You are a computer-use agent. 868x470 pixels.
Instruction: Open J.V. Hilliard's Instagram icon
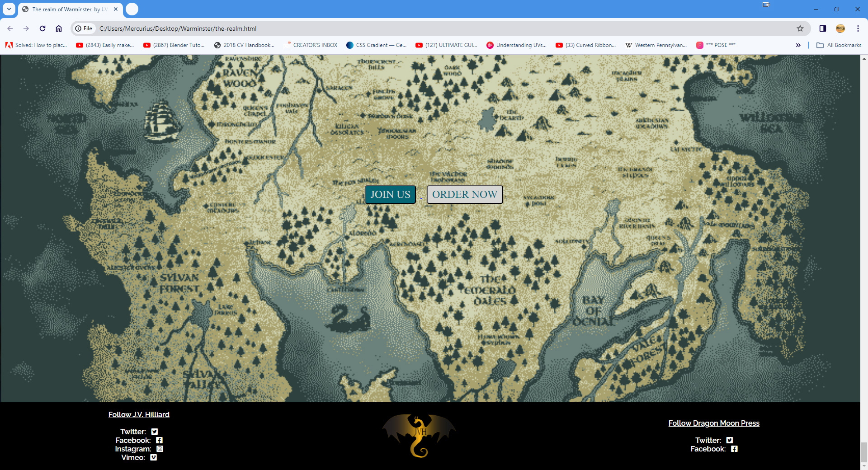pos(160,449)
